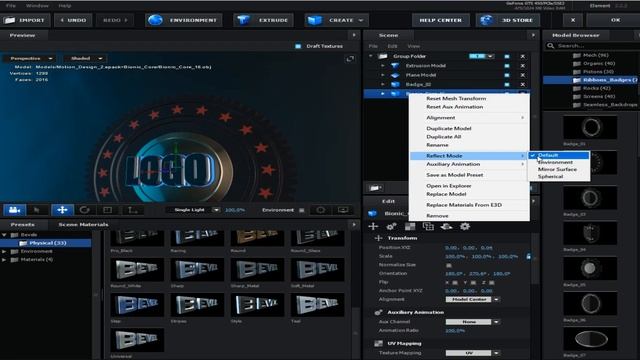Collapse the Bevels presets folder
This screenshot has height=360, width=640.
[4, 235]
